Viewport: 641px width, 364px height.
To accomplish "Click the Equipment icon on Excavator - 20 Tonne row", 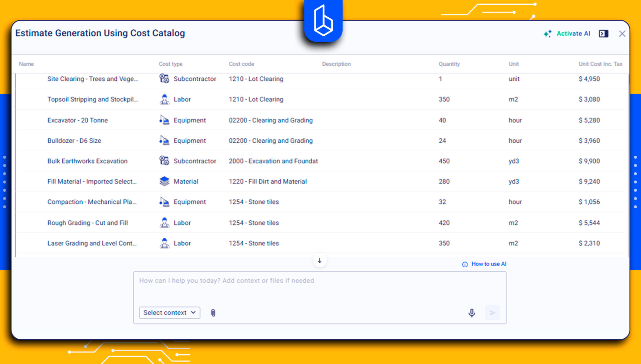I will pyautogui.click(x=164, y=120).
